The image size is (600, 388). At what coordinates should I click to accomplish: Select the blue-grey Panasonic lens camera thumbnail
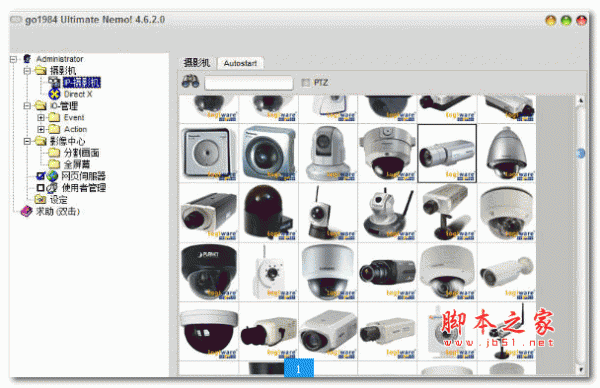[268, 153]
